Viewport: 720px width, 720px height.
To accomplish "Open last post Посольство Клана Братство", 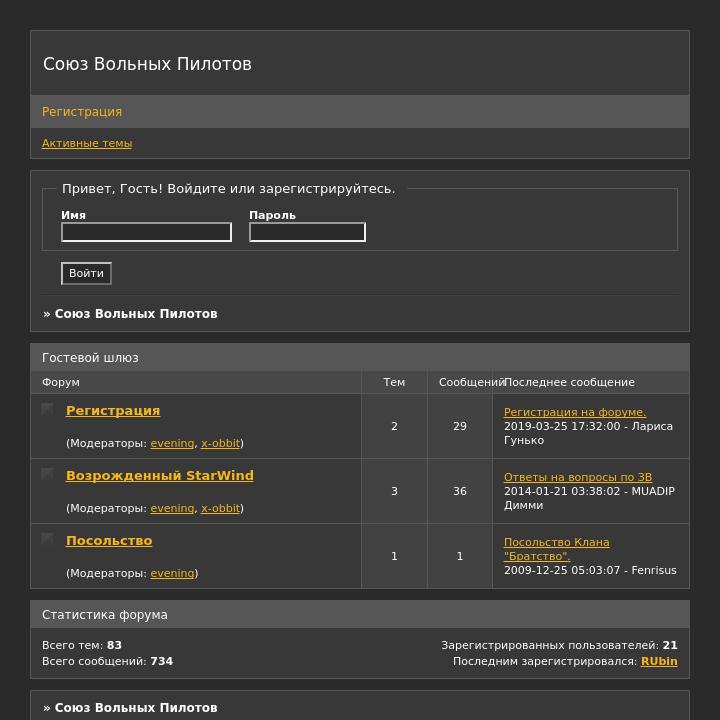I will tap(557, 549).
